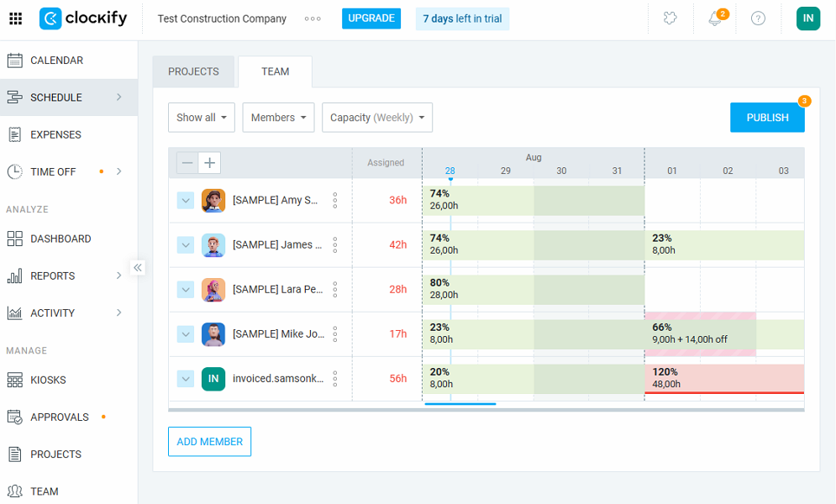836x504 pixels.
Task: Open the Expenses page
Action: tap(55, 134)
